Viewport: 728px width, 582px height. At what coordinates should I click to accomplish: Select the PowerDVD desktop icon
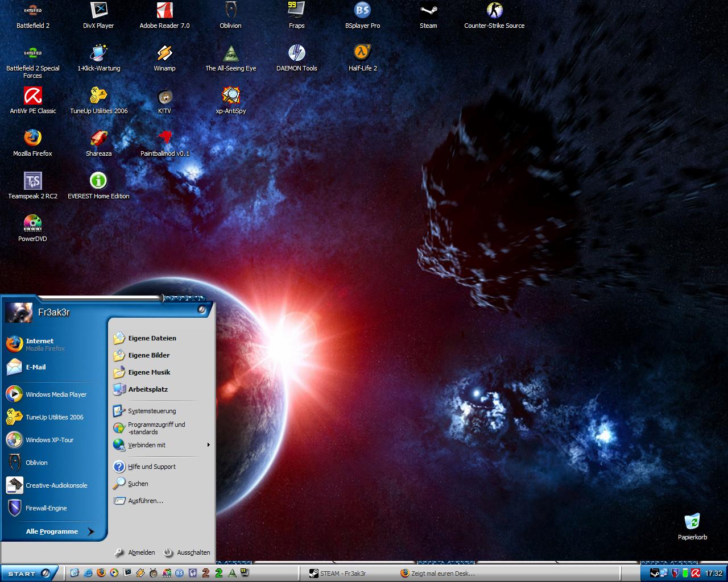33,228
